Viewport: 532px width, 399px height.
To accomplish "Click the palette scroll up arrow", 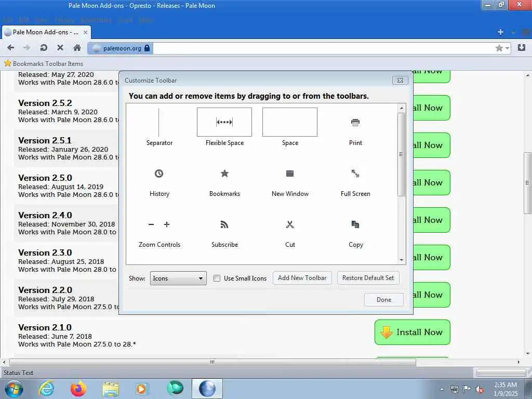I will (402, 108).
